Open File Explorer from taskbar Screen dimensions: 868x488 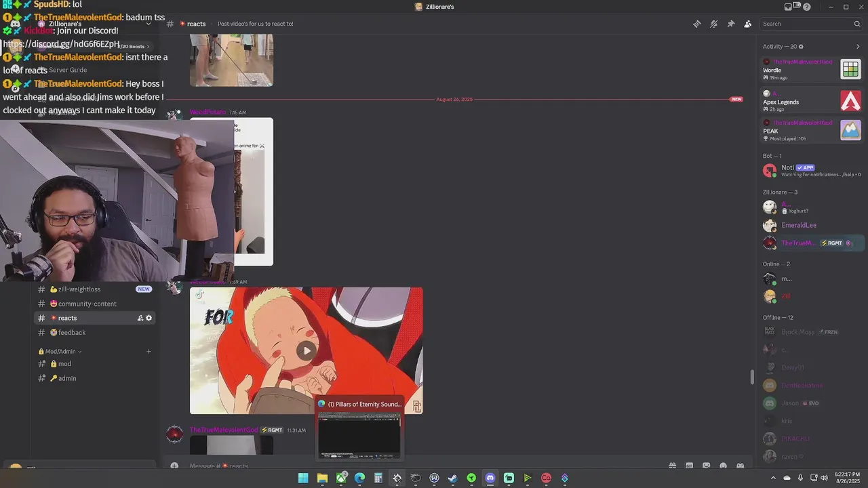tap(322, 478)
